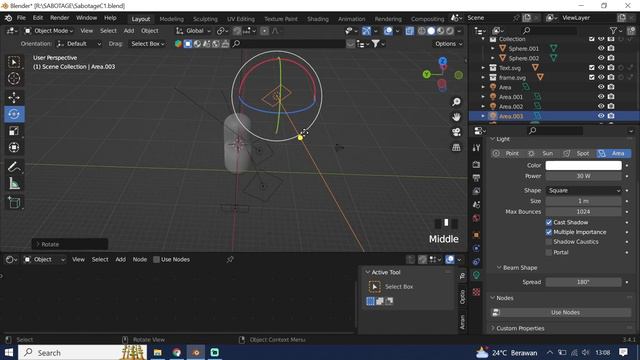Image resolution: width=640 pixels, height=360 pixels.
Task: Open the Output properties tab
Action: coord(476,178)
